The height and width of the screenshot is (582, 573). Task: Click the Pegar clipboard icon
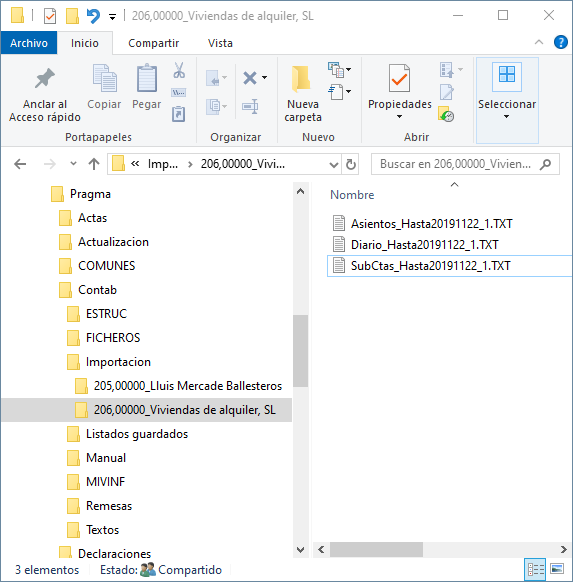pyautogui.click(x=147, y=78)
